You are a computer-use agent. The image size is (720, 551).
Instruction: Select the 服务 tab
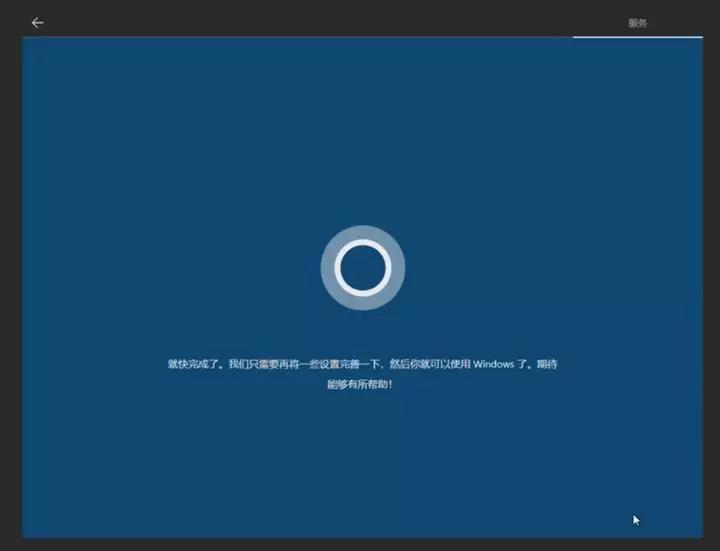pos(637,23)
